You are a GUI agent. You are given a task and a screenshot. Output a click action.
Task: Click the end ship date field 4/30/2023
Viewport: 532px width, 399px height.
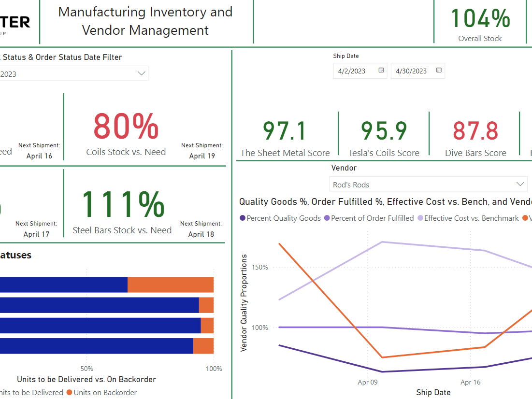(x=417, y=71)
